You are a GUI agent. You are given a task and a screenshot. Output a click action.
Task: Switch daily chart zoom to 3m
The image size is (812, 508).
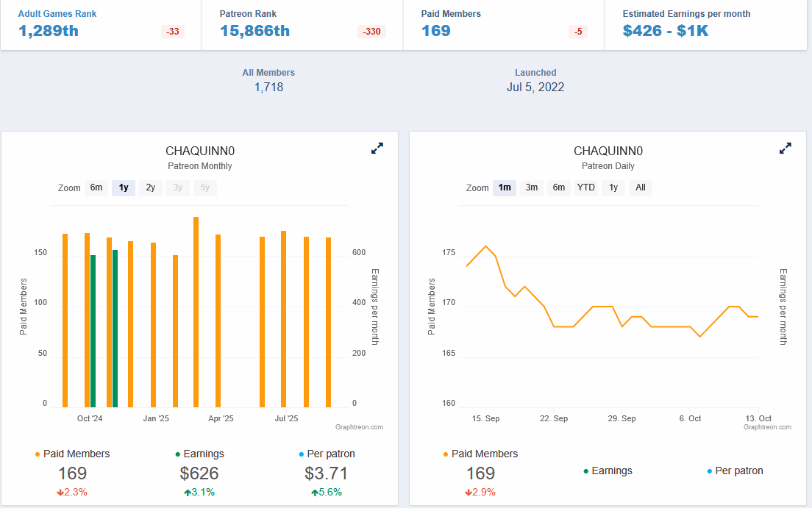532,187
